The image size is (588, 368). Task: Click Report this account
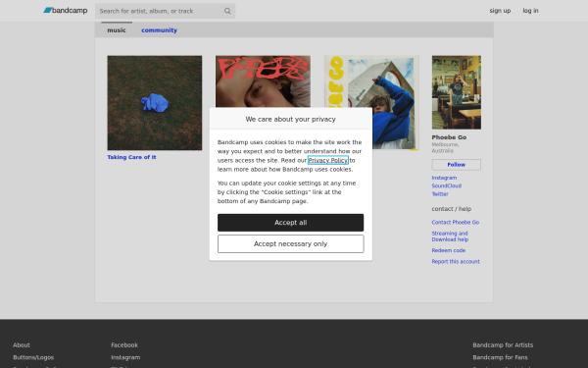pos(456,262)
